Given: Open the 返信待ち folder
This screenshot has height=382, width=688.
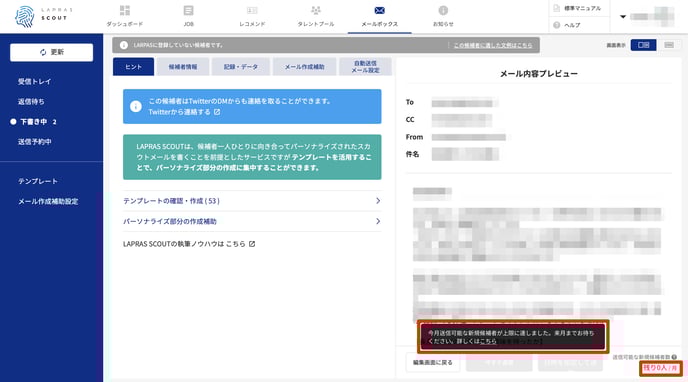Looking at the screenshot, I should (x=31, y=101).
